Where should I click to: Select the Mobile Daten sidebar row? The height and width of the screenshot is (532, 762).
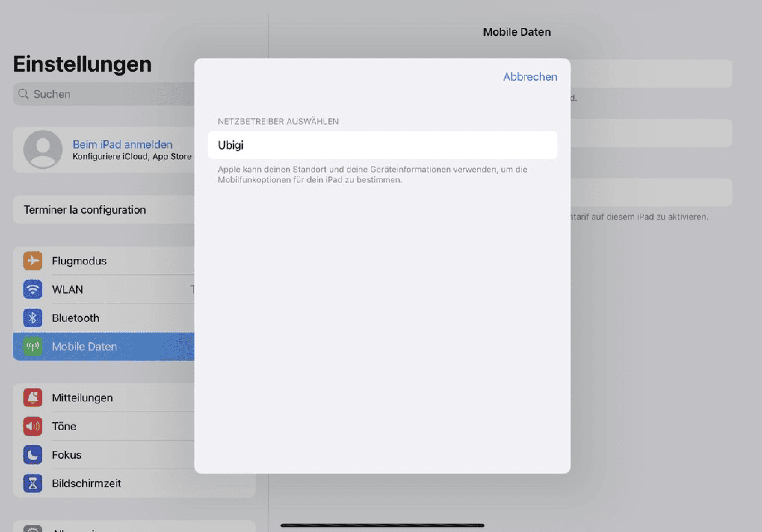[x=104, y=346]
